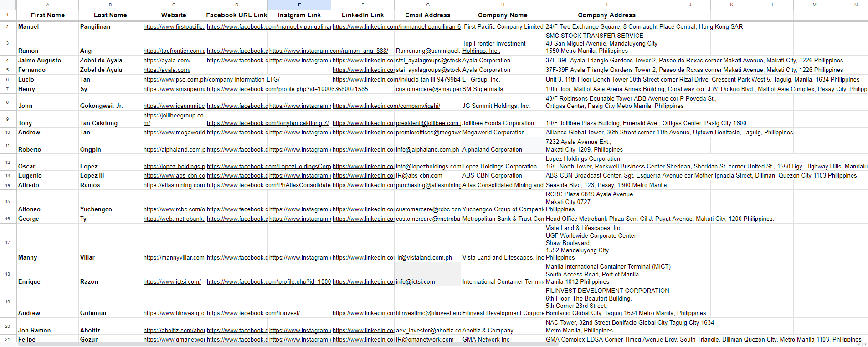Open the jollibeegroup.com website link
Image resolution: width=868 pixels, height=347 pixels.
[174, 119]
